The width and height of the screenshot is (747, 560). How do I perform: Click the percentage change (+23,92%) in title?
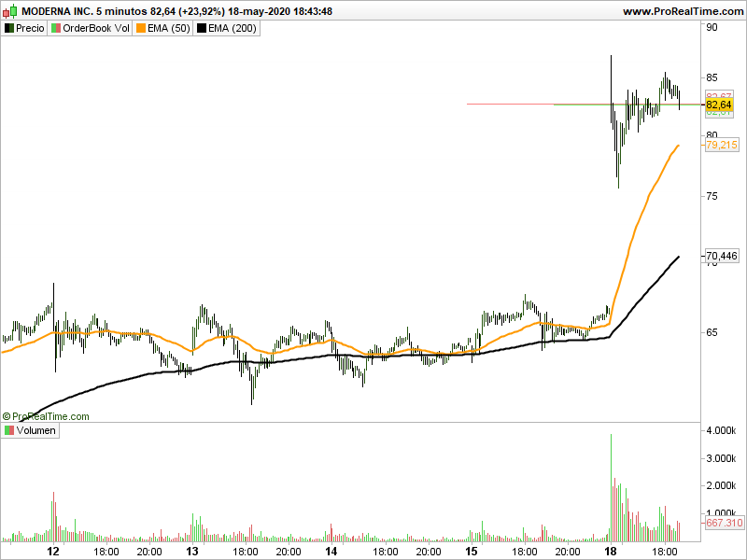[x=201, y=11]
